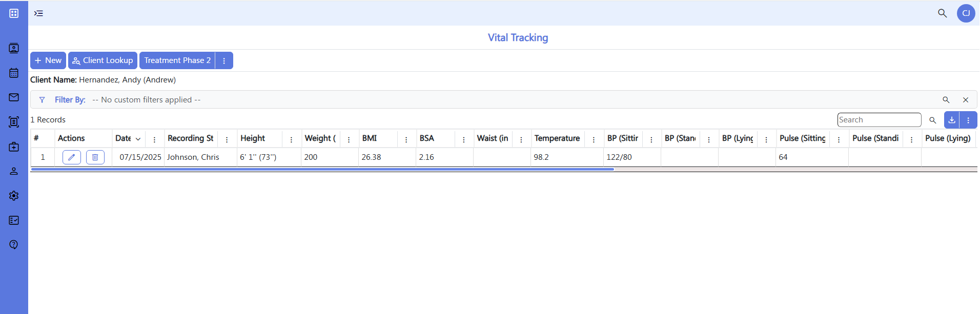Open BP (Sitting) column options menu
This screenshot has height=314, width=980.
651,139
